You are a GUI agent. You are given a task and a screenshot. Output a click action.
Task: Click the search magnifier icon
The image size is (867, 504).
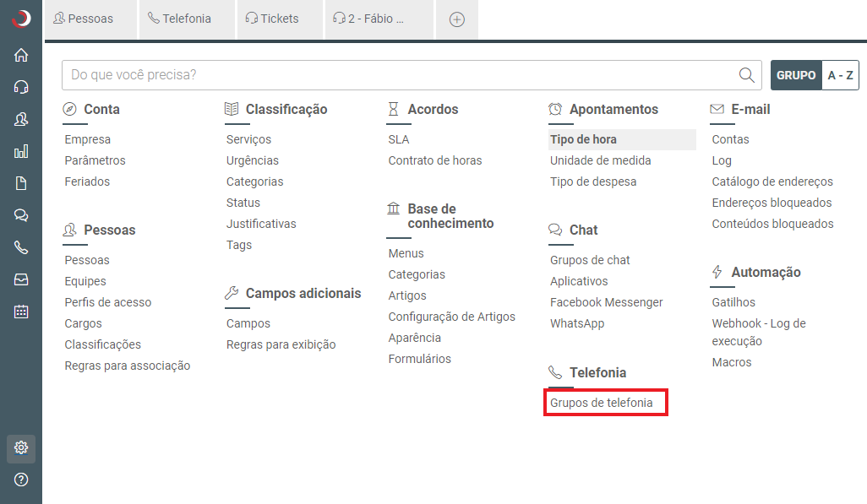tap(746, 75)
